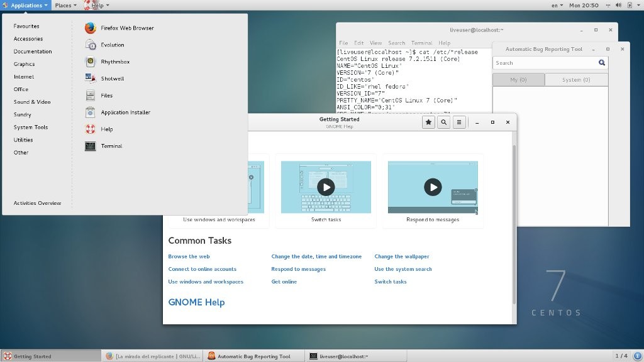644x362 pixels.
Task: Select the Favourites category
Action: [26, 26]
